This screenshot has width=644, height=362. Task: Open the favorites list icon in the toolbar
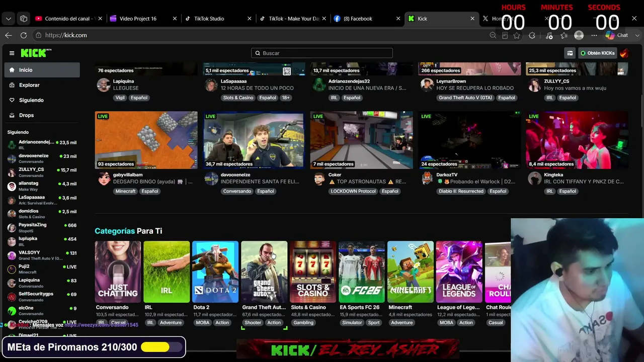[x=564, y=35]
